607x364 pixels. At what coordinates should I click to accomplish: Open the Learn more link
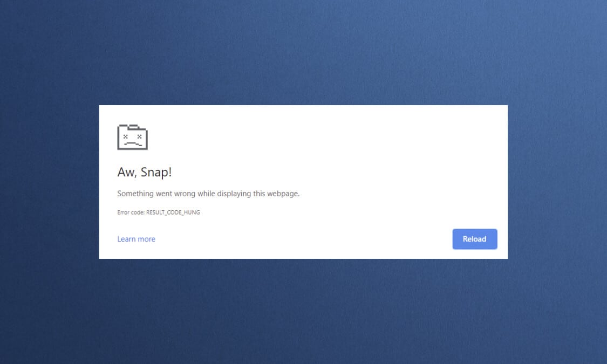pyautogui.click(x=137, y=239)
